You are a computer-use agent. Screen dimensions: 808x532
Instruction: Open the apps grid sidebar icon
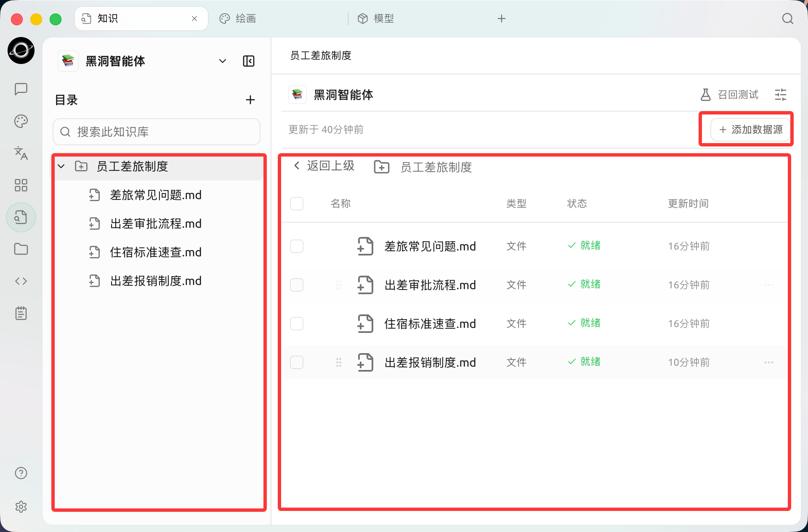coord(21,185)
